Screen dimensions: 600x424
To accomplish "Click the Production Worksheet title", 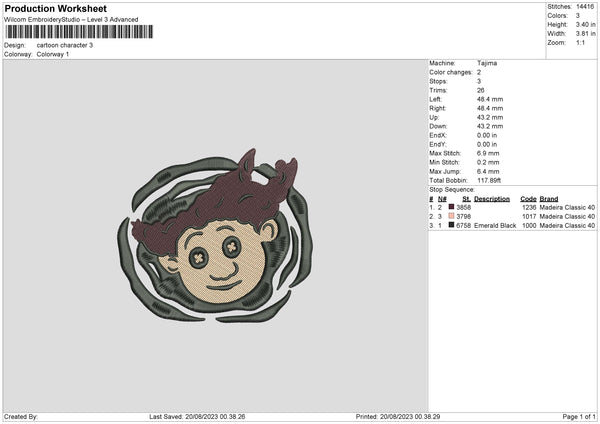I will coord(55,8).
